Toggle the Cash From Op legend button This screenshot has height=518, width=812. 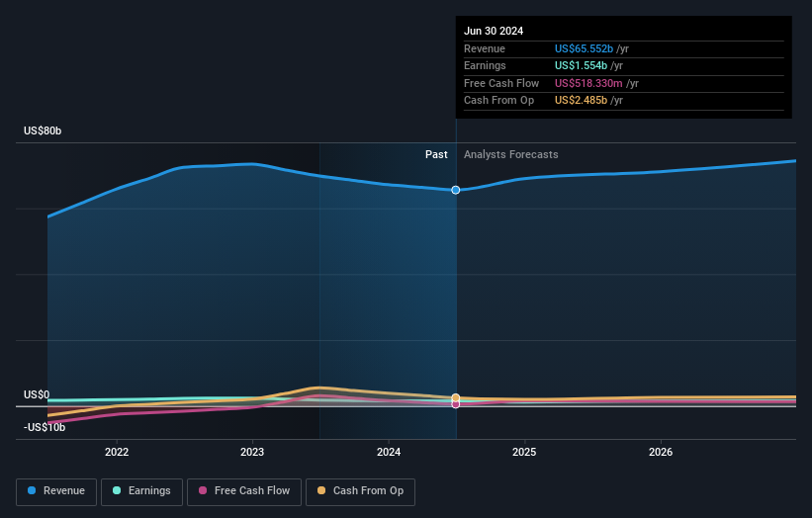click(360, 491)
